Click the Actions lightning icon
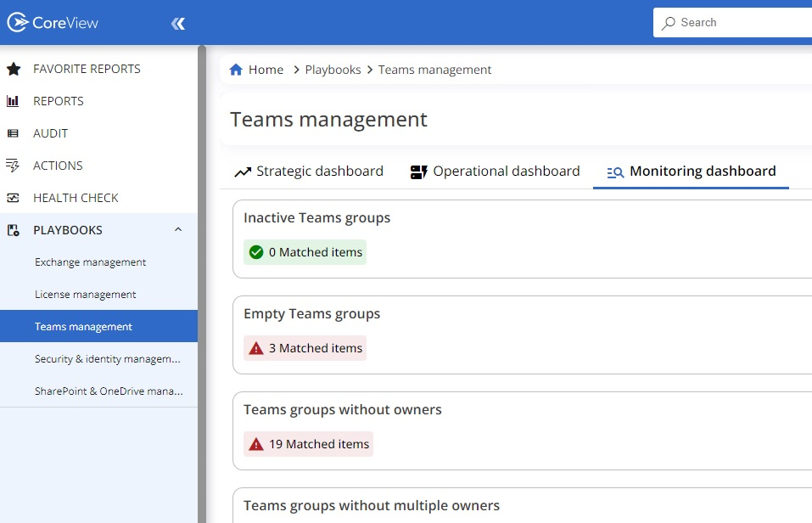Viewport: 812px width, 523px height. coord(13,166)
